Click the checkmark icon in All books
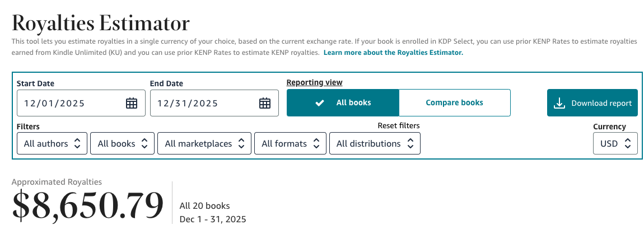 pyautogui.click(x=320, y=103)
